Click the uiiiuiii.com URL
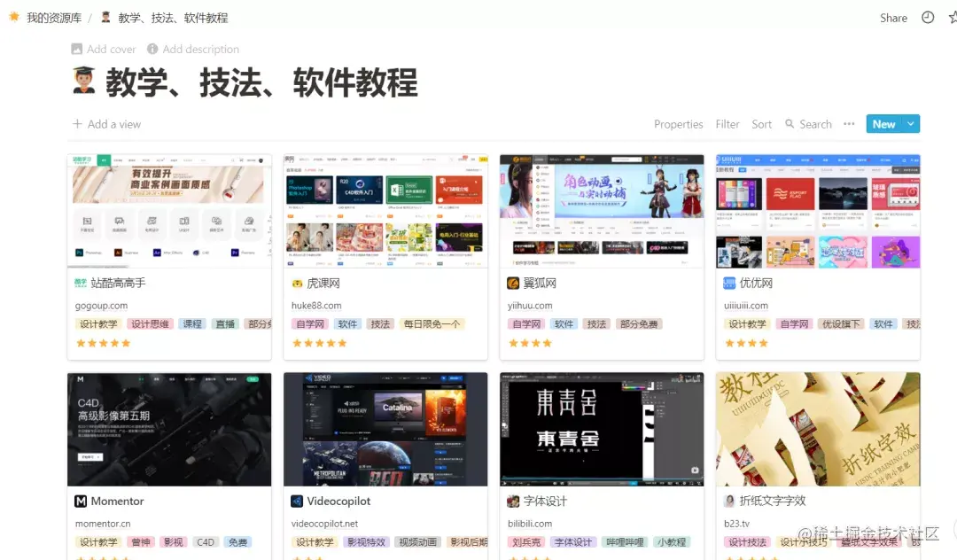Screen dimensions: 957x560 [x=746, y=306]
